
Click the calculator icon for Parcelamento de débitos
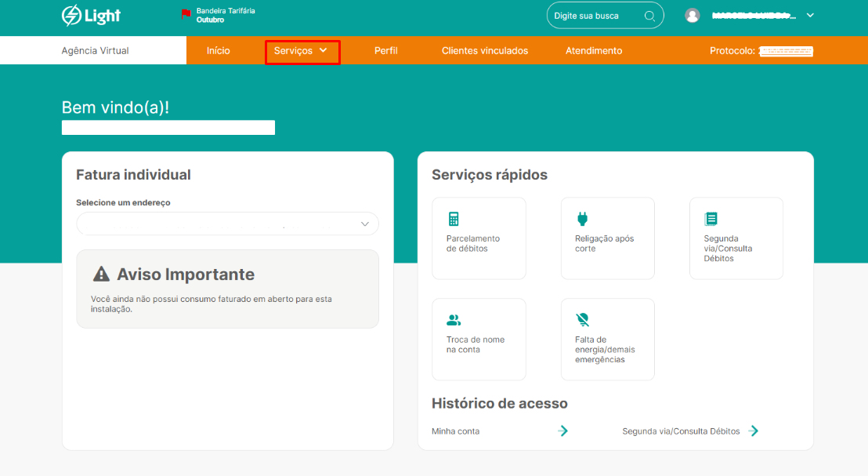click(x=454, y=219)
